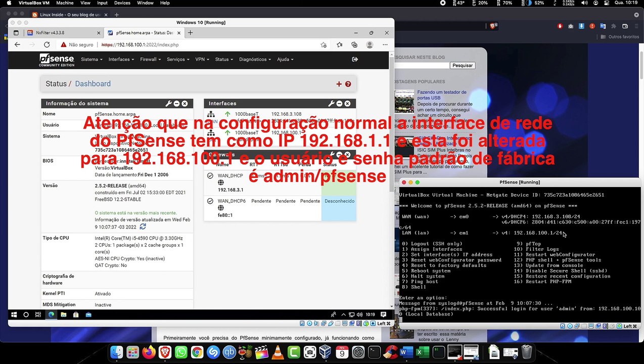644x364 pixels.
Task: Open the Dashboard help question-mark icon
Action: click(348, 84)
